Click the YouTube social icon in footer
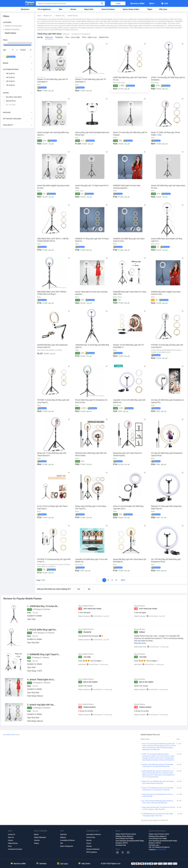This screenshot has height=868, width=188. click(128, 852)
